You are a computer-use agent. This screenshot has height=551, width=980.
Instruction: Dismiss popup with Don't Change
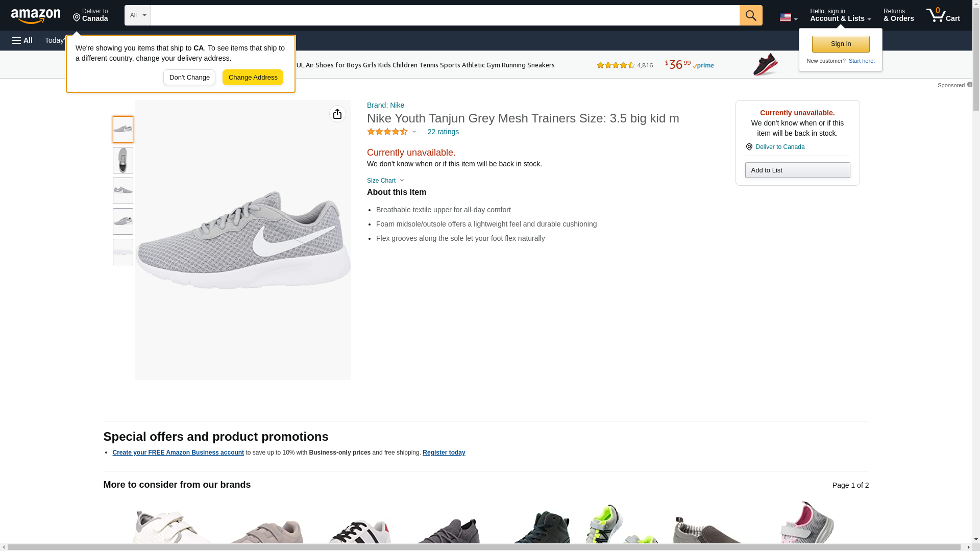click(x=189, y=78)
